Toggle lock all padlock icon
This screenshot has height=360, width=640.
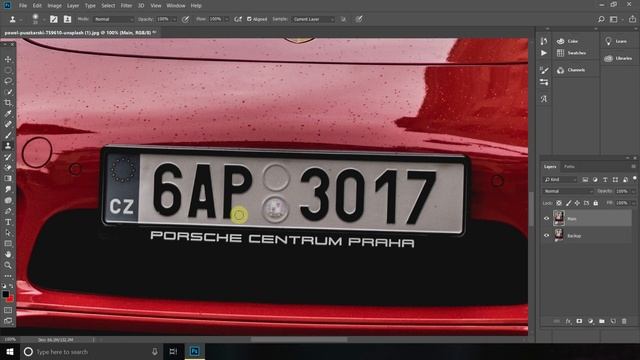pyautogui.click(x=596, y=203)
